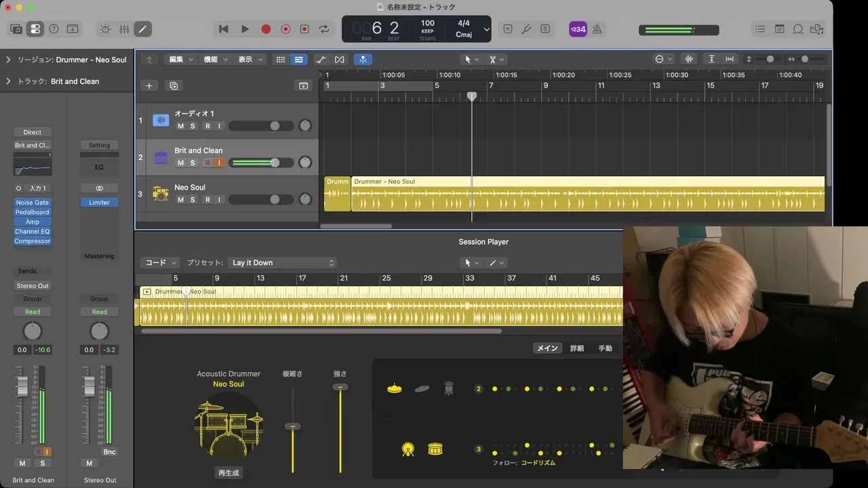Solo the Neo Soul track
Viewport: 868px width, 488px height.
(x=193, y=200)
